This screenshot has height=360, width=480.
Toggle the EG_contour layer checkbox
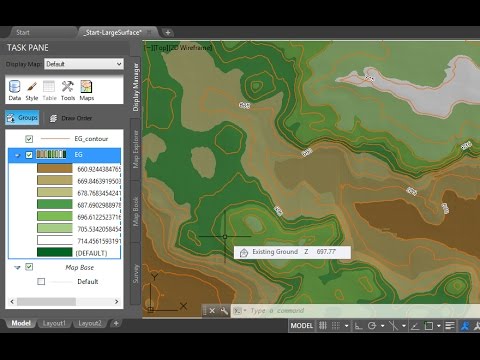point(29,139)
